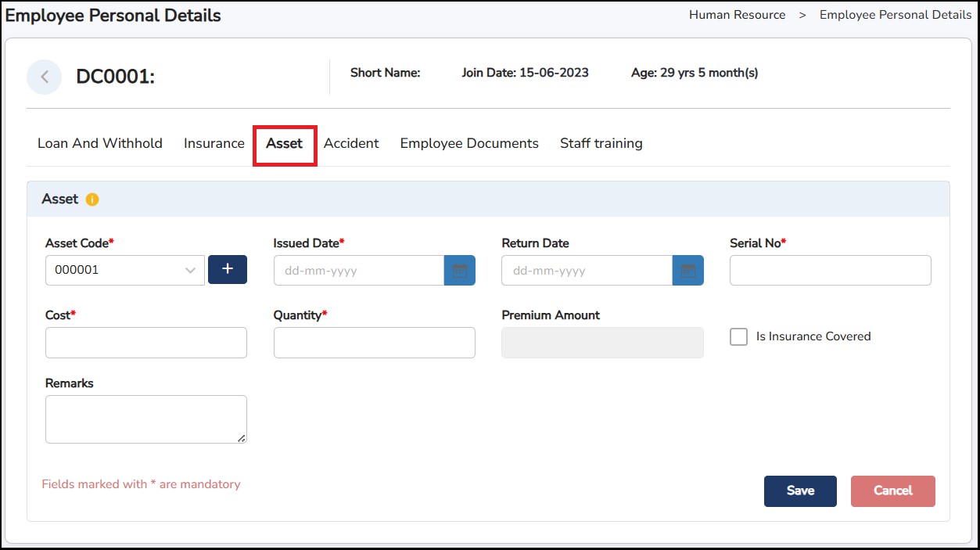Click the Quantity input box
Screen dimensions: 980x550
(x=374, y=343)
